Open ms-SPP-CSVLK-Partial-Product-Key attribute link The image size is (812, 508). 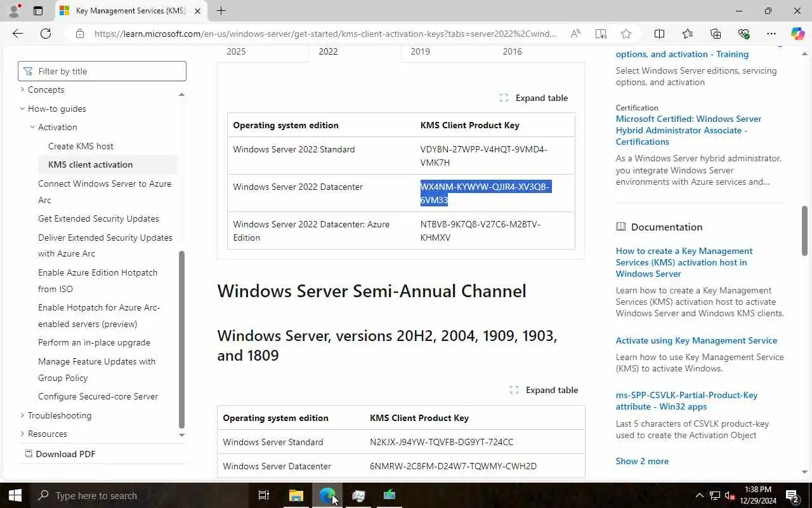[x=686, y=401]
